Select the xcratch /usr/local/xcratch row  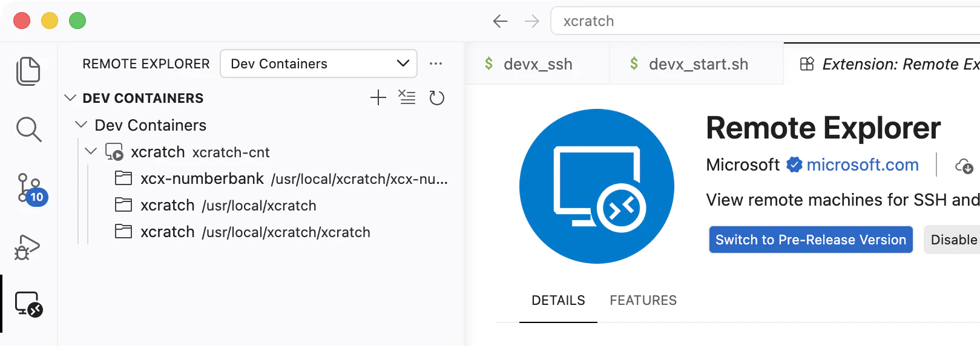[261, 205]
